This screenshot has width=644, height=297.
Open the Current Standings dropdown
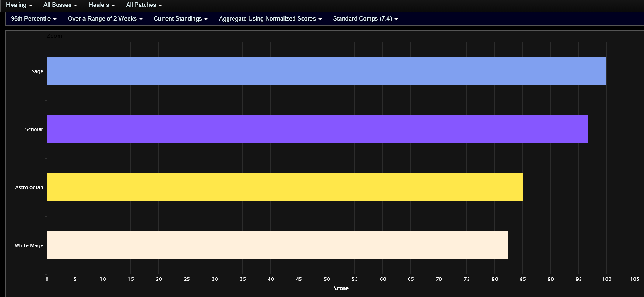click(x=181, y=19)
